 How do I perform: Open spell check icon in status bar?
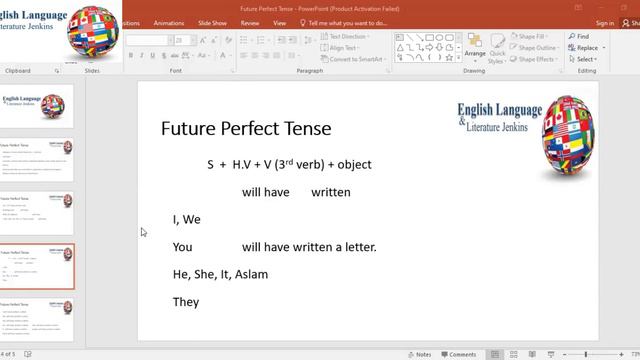click(28, 354)
